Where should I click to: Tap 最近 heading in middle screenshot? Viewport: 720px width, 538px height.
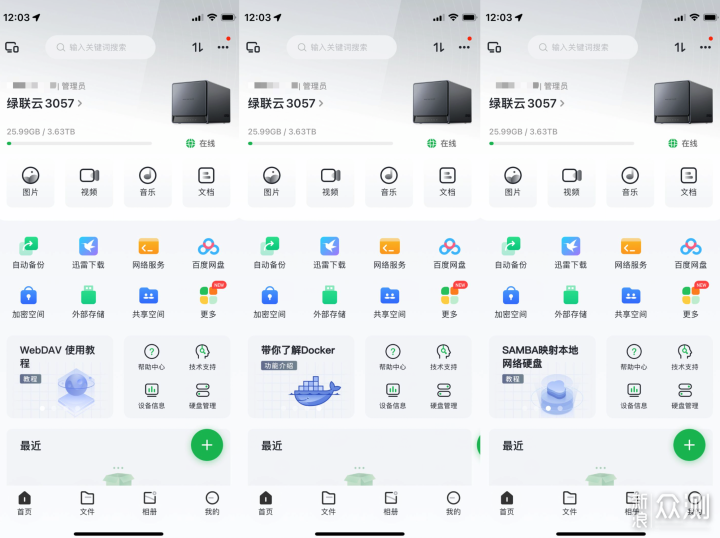(x=272, y=445)
